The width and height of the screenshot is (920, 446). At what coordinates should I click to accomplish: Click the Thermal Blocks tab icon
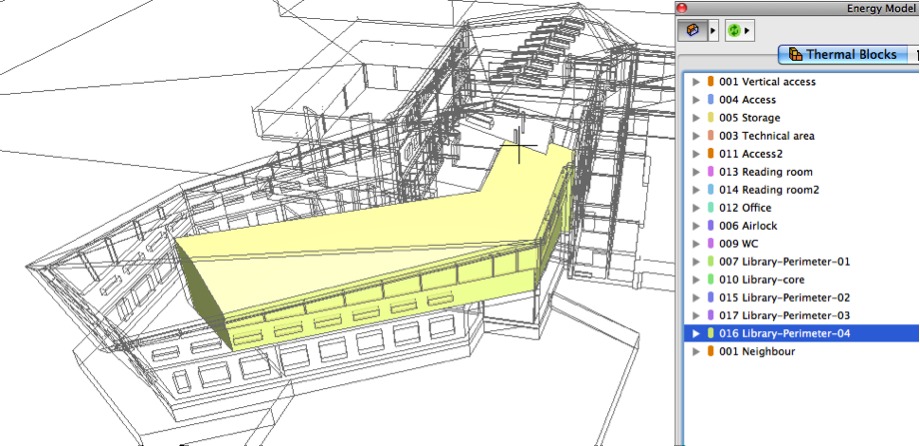point(795,55)
